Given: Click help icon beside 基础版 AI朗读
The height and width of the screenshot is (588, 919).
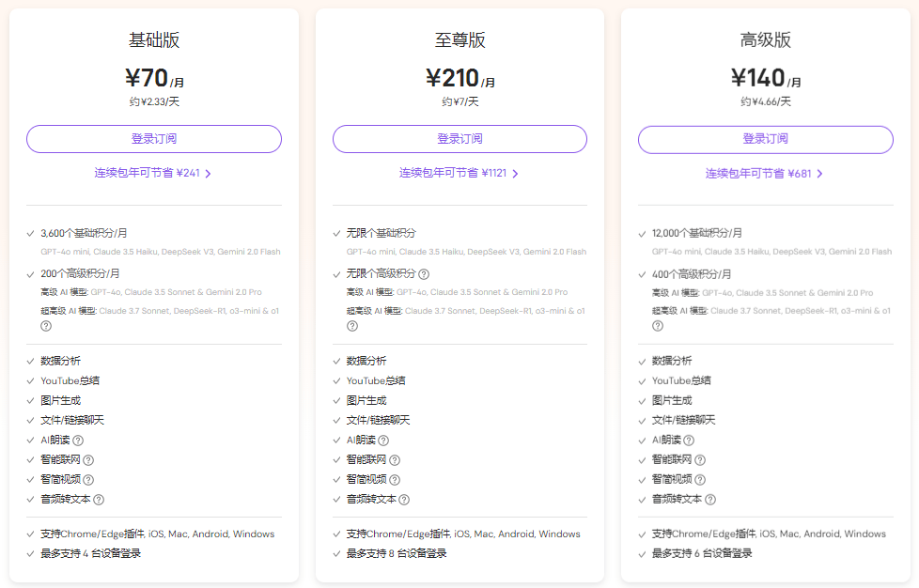Looking at the screenshot, I should tap(78, 441).
